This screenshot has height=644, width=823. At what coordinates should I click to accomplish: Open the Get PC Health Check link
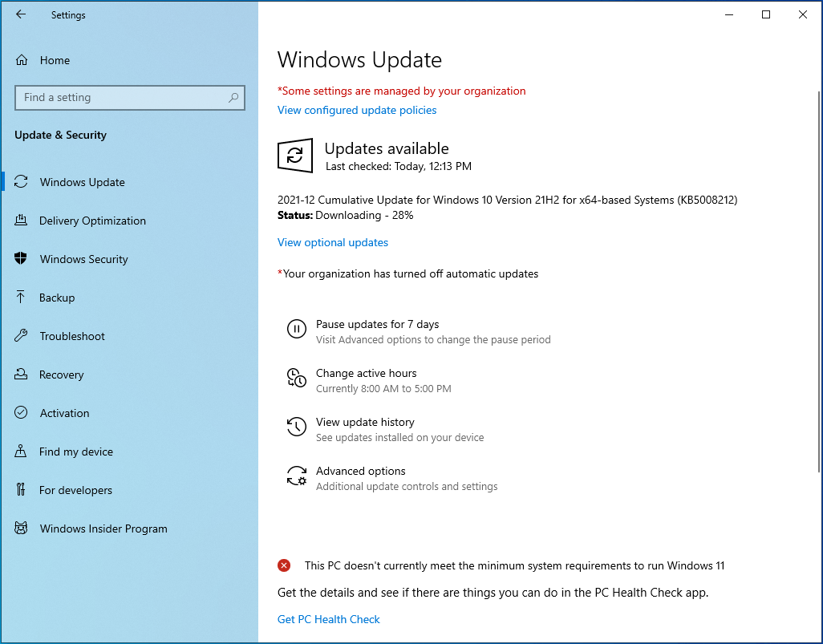pos(329,619)
